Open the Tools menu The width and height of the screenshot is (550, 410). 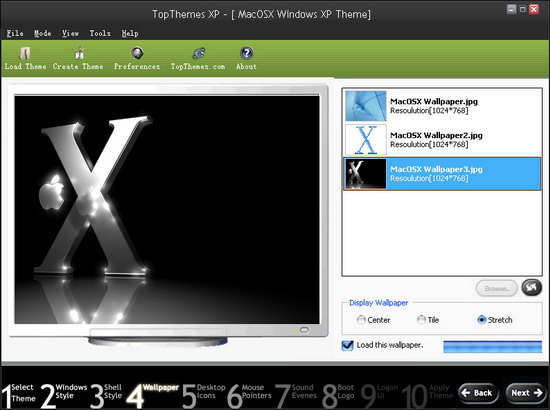click(100, 33)
